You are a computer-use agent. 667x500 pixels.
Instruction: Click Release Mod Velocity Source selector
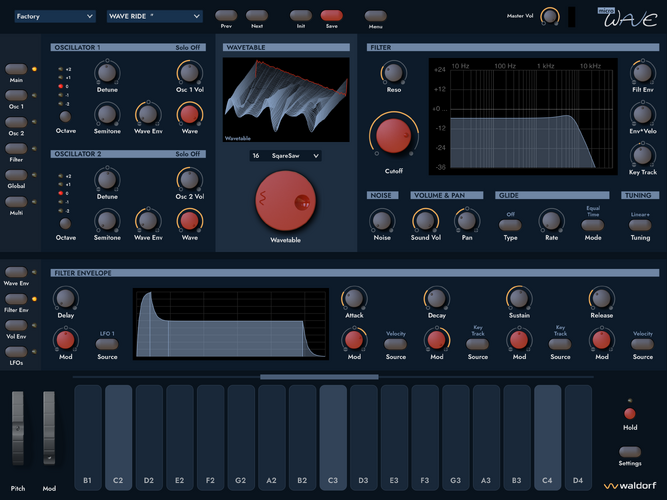pyautogui.click(x=642, y=344)
